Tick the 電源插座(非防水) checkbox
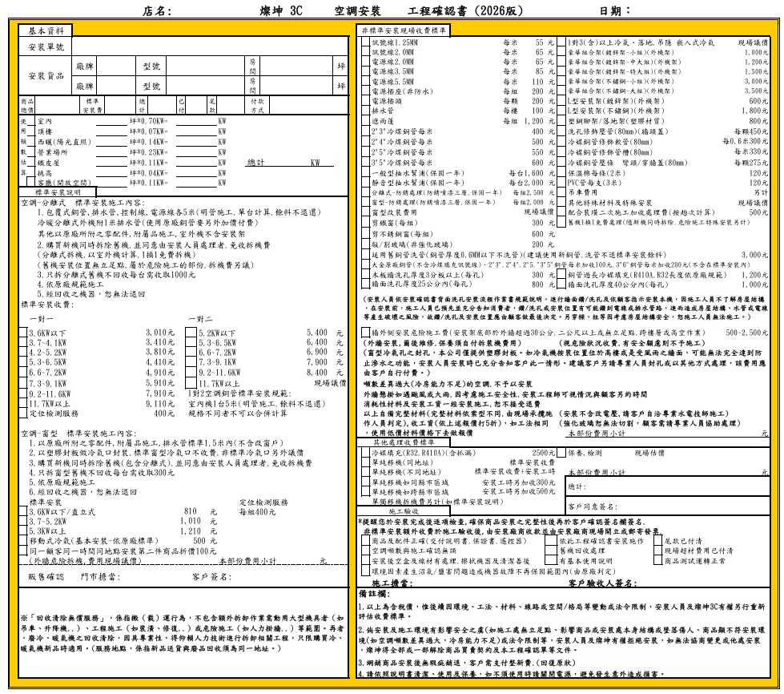Image resolution: width=784 pixels, height=694 pixels. click(x=364, y=91)
